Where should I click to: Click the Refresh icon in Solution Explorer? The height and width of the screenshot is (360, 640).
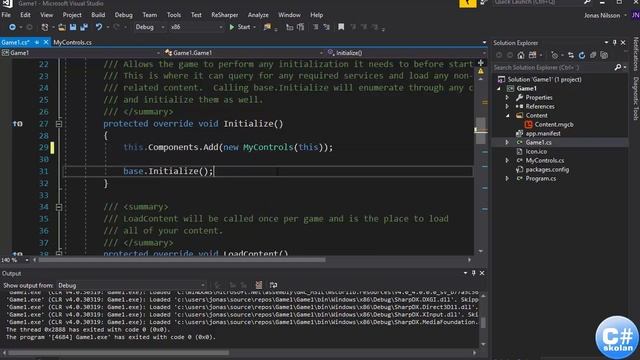coord(582,55)
